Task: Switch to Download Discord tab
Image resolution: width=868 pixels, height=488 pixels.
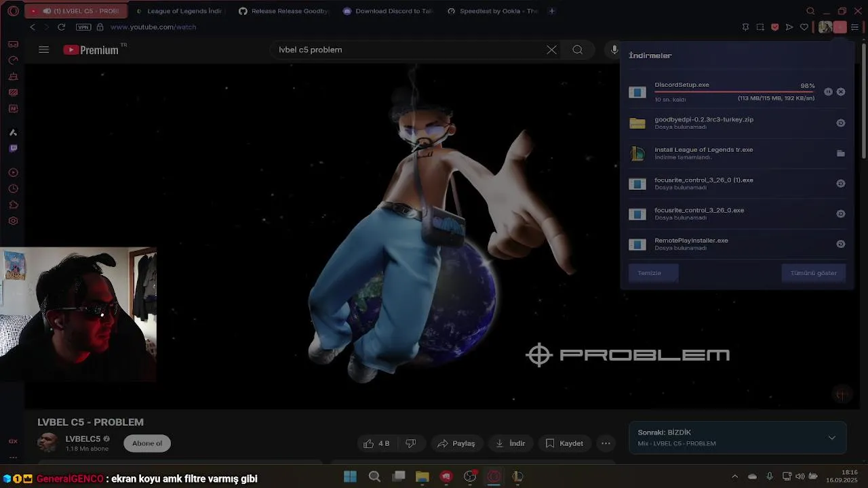Action: tap(388, 11)
